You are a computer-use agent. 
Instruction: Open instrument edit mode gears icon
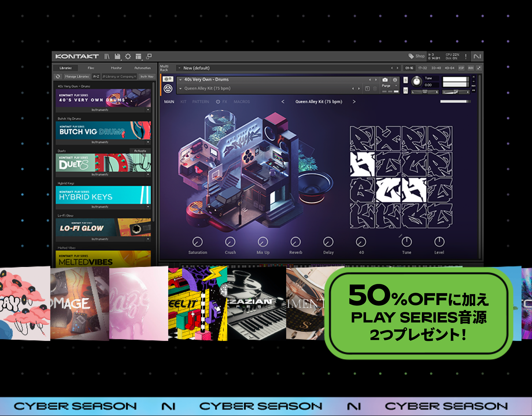click(168, 79)
